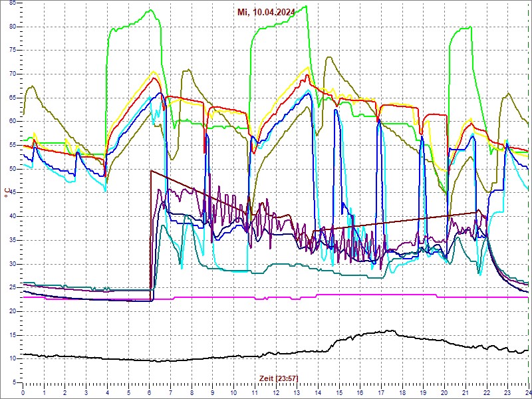Click y-axis value 55

(13, 145)
